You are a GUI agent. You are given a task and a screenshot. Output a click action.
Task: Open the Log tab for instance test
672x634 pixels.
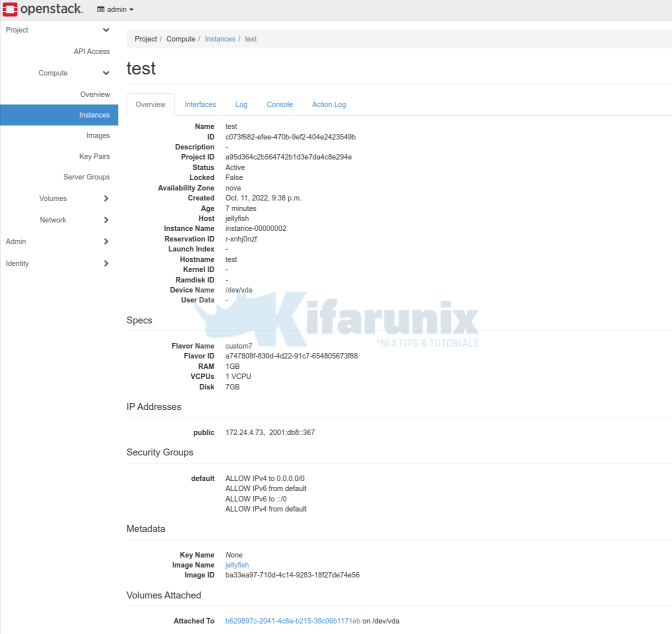point(241,104)
